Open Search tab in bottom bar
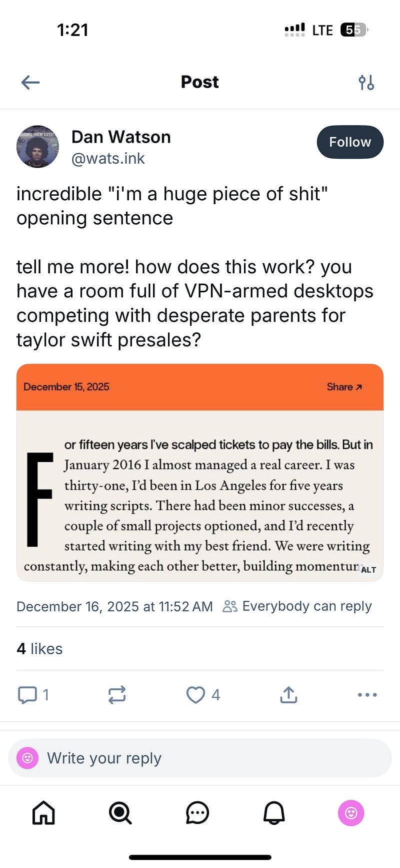The width and height of the screenshot is (400, 868). [120, 812]
